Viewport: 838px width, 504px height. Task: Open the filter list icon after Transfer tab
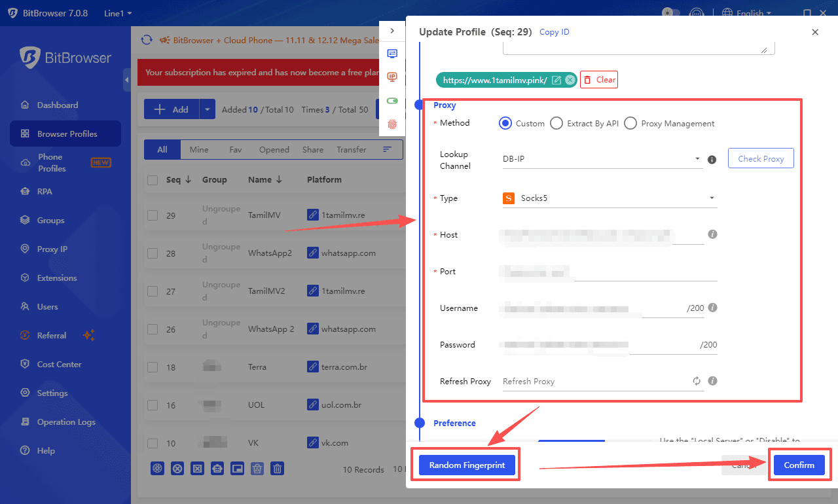pyautogui.click(x=388, y=149)
